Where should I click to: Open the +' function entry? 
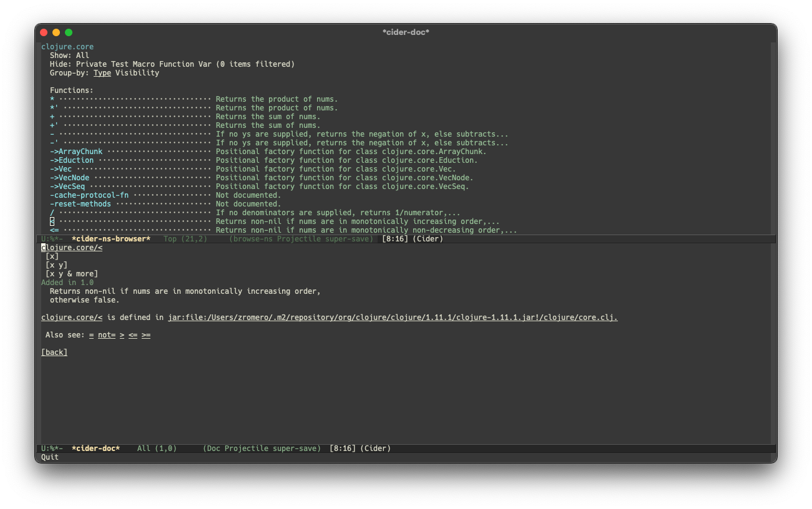point(54,125)
